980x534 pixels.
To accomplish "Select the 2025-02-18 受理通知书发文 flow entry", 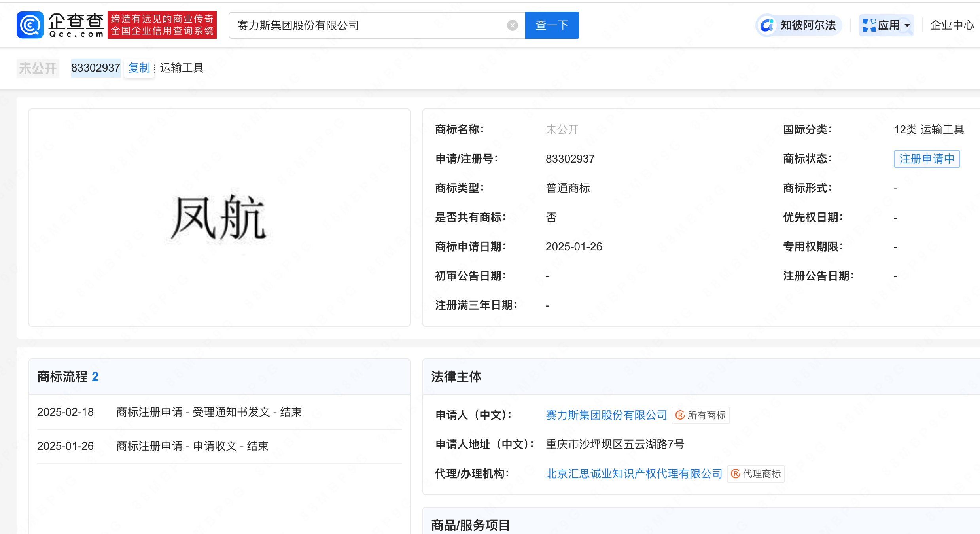I will (x=209, y=412).
